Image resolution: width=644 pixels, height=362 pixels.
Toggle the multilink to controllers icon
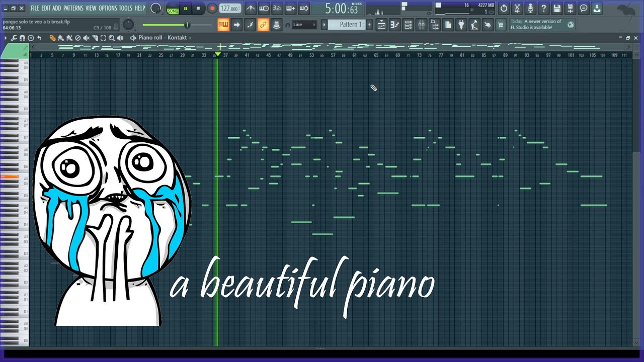click(263, 25)
